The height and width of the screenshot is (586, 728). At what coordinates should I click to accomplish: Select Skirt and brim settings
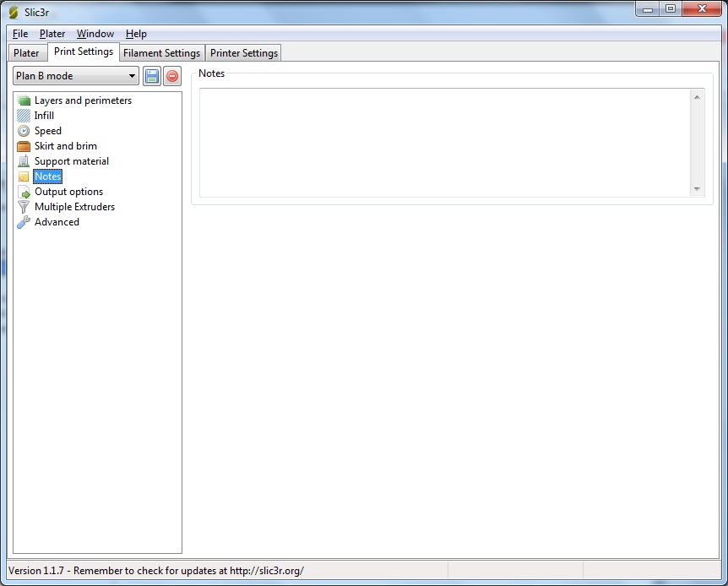point(66,146)
